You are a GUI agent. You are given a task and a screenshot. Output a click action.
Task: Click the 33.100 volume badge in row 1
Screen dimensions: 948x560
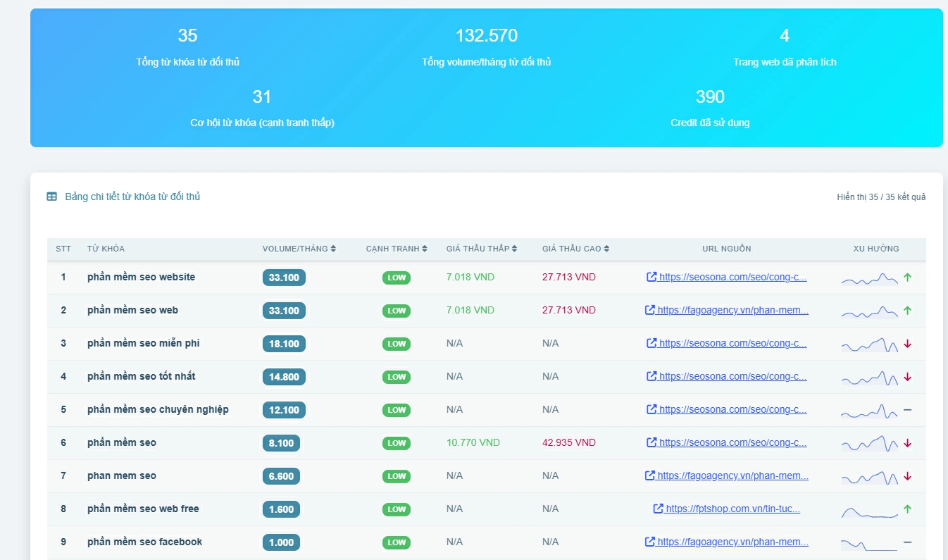pyautogui.click(x=284, y=278)
